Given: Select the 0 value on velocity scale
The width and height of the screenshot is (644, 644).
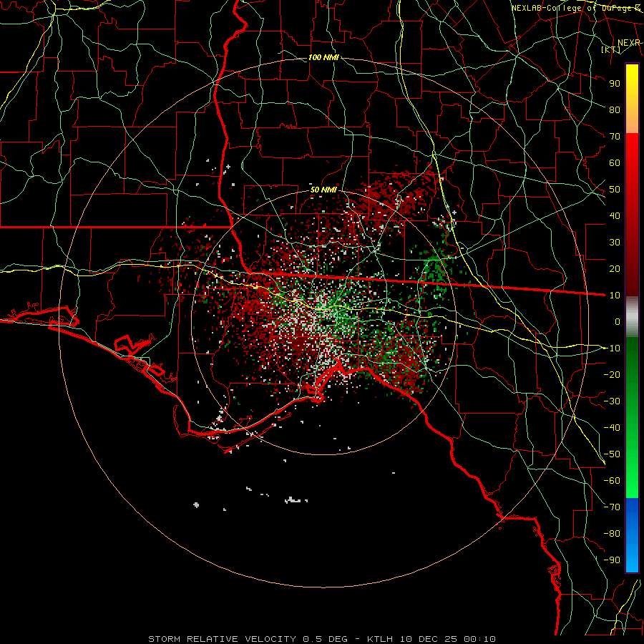Looking at the screenshot, I should (618, 322).
